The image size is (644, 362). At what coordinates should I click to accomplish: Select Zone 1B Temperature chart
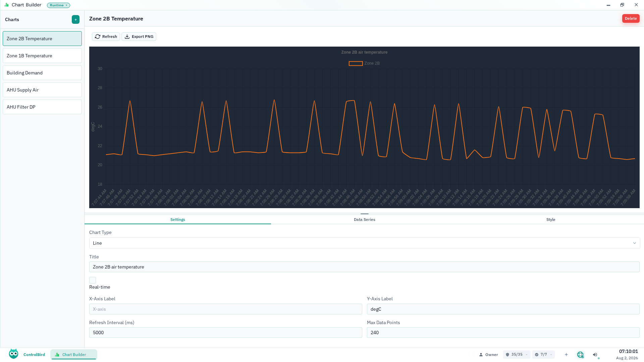coord(42,56)
